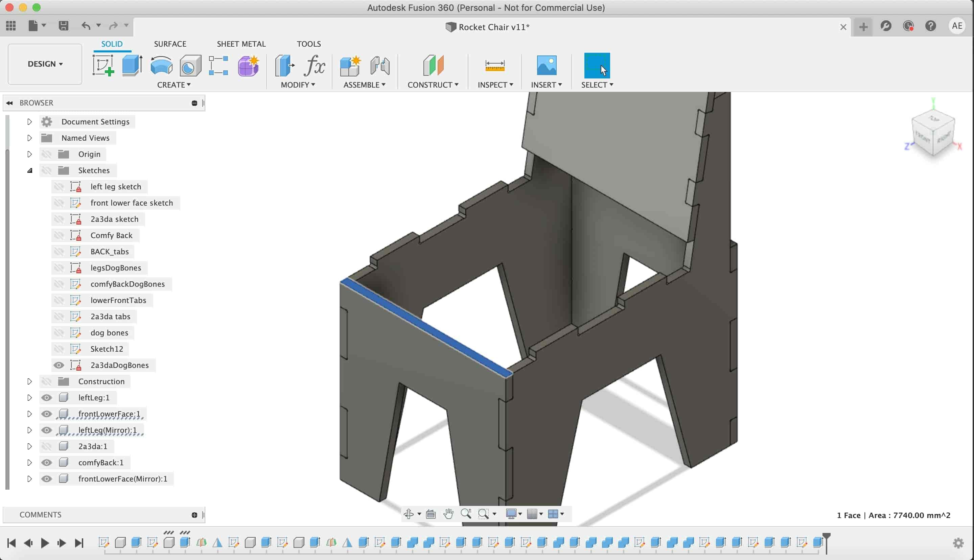Collapse the BROWSER panel arrows
Viewport: 974px width, 560px height.
pyautogui.click(x=9, y=103)
